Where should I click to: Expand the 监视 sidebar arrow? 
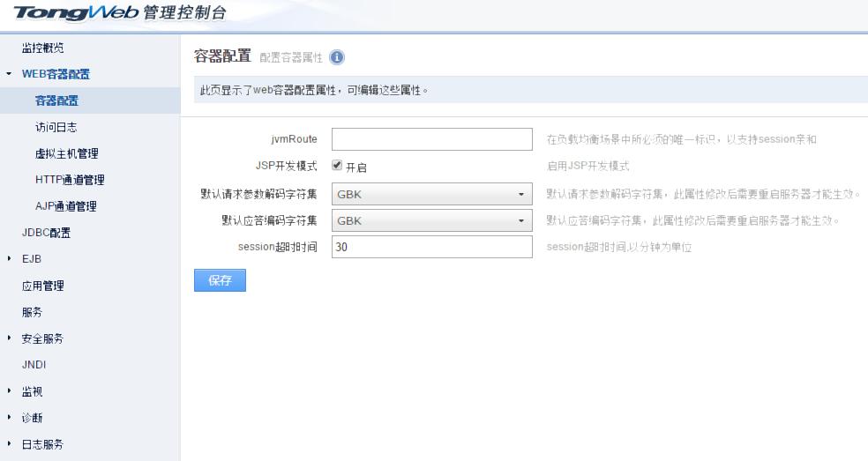coord(9,391)
